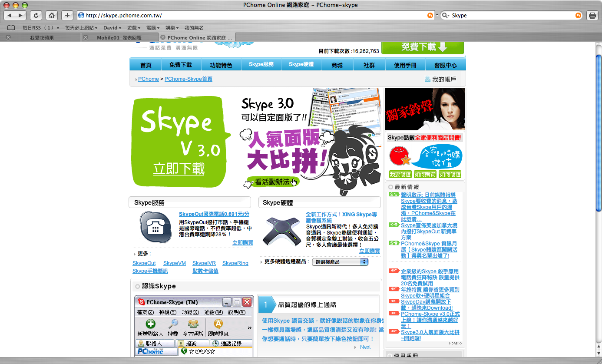Screen dimensions: 602x364
Task: Click 立即購買 under Skype服務
Action: pyautogui.click(x=242, y=243)
